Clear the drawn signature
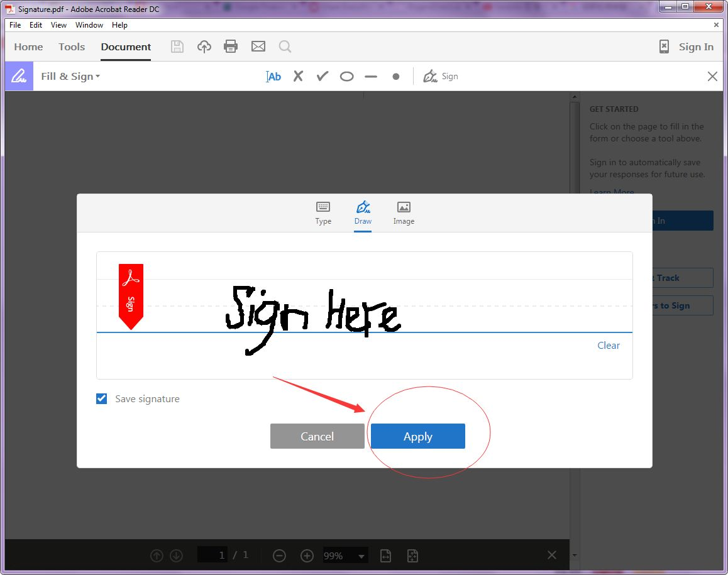728x575 pixels. [x=608, y=345]
